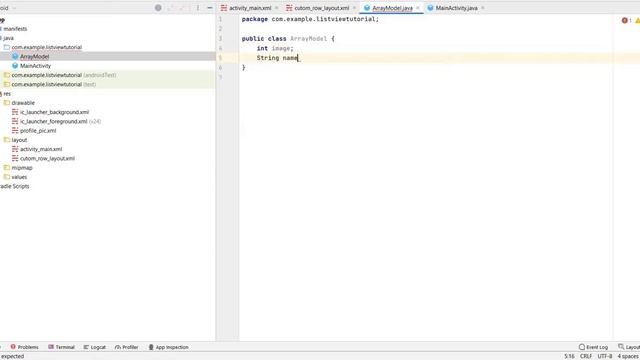
Task: Open the Logcat tool window
Action: click(x=95, y=347)
